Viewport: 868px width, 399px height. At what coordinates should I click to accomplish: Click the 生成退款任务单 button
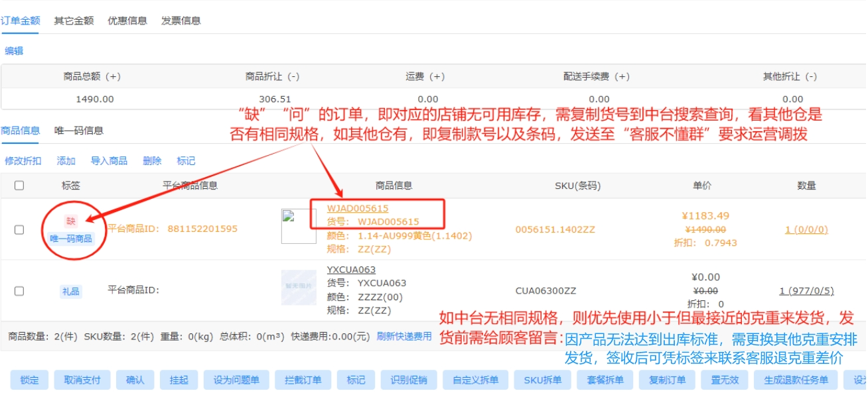pos(796,380)
